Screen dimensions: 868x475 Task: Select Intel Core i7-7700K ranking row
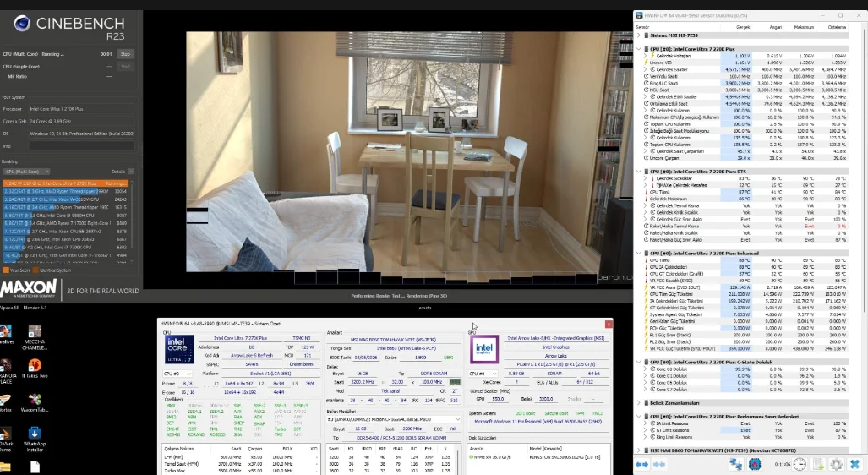point(65,248)
